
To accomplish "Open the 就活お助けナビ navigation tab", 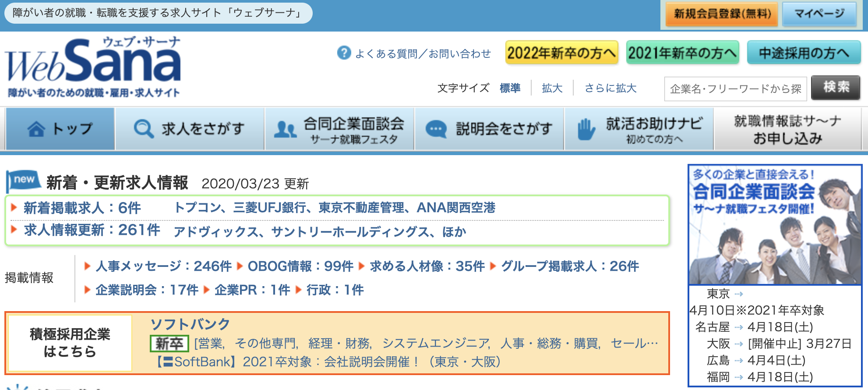I will [639, 129].
